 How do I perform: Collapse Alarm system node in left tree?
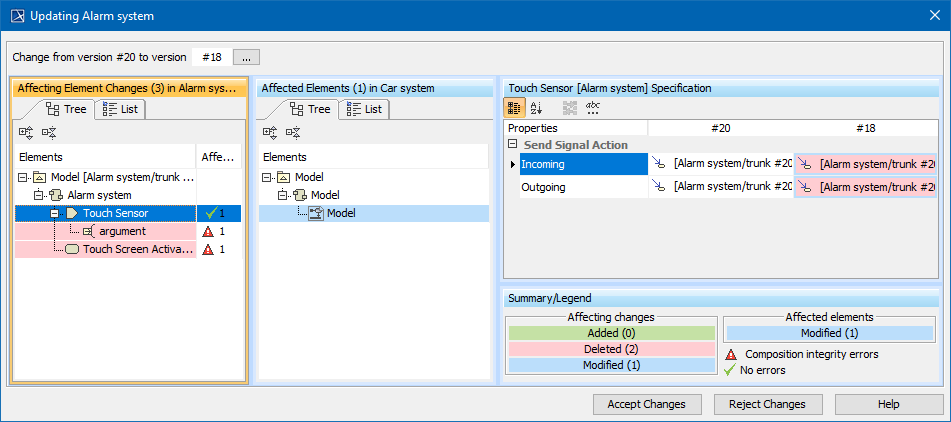point(40,195)
